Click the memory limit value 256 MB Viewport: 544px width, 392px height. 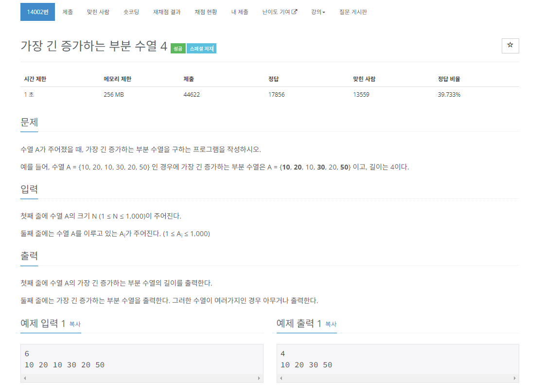coord(114,95)
